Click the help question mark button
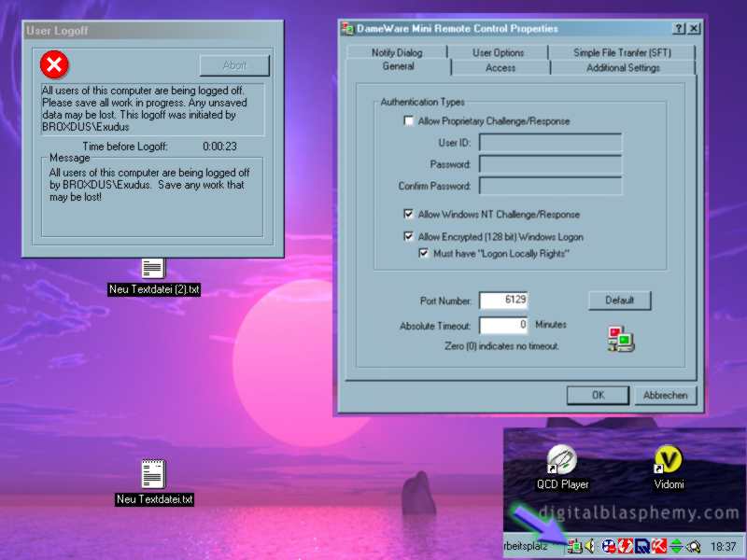Image resolution: width=747 pixels, height=560 pixels. tap(679, 29)
